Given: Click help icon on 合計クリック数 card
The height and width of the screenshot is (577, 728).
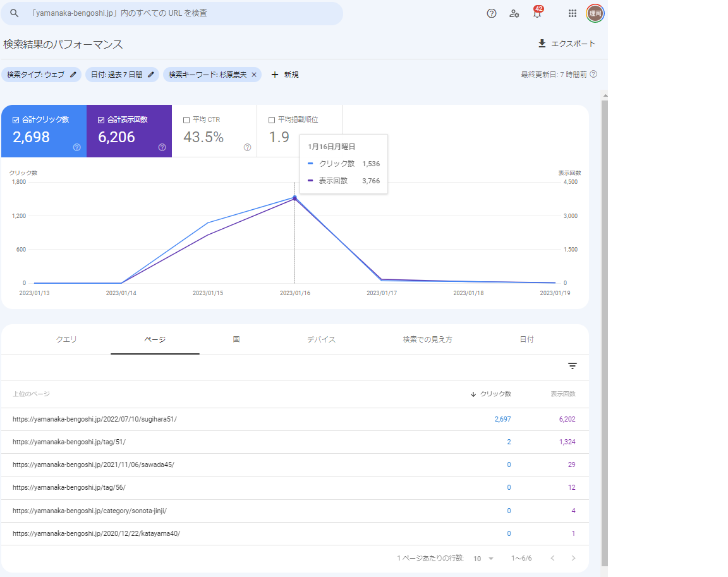Looking at the screenshot, I should click(x=76, y=147).
